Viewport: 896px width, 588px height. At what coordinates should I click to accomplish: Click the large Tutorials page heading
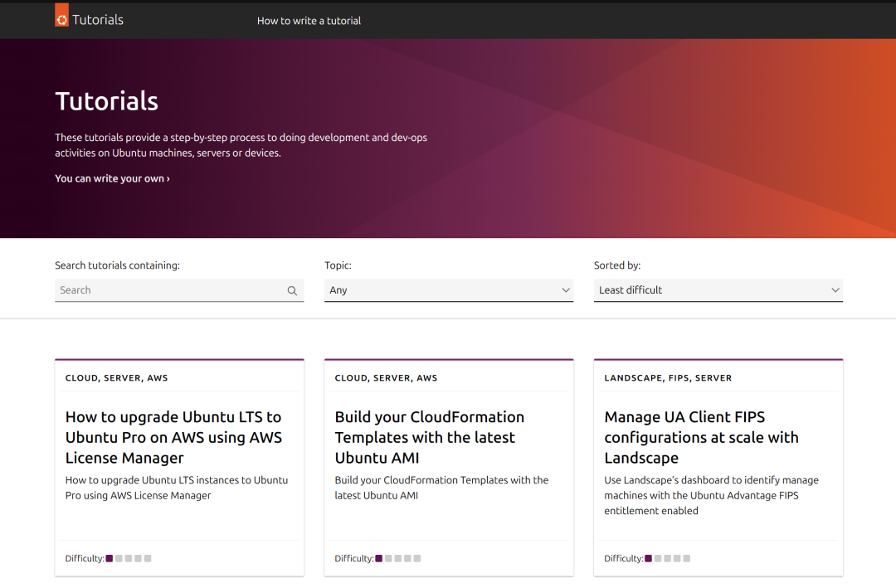(x=107, y=101)
